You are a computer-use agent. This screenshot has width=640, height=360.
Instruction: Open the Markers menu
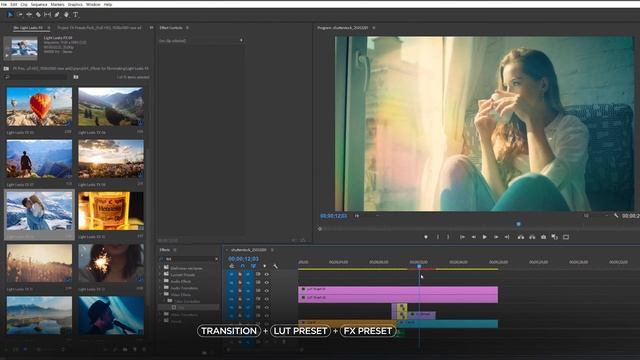pos(58,4)
